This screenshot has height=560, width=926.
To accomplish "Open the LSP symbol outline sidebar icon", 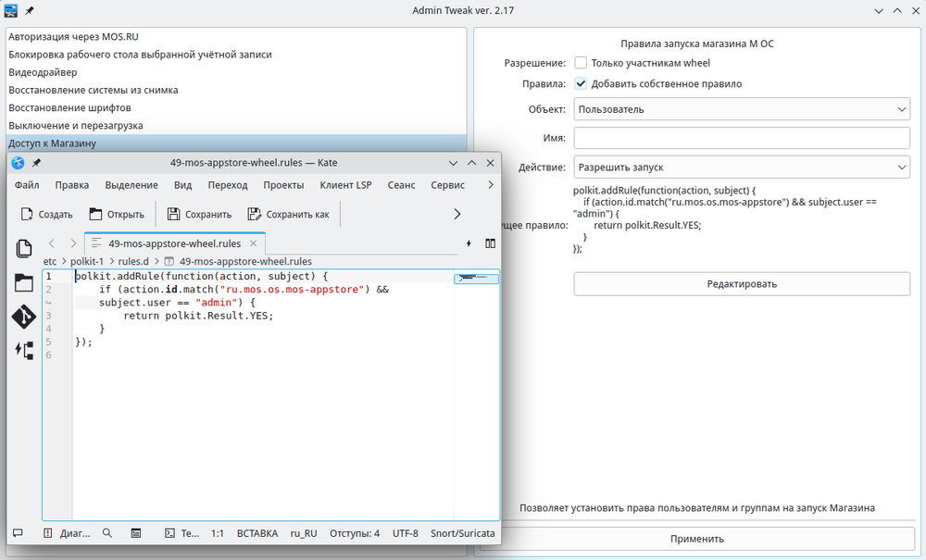I will pos(23,350).
